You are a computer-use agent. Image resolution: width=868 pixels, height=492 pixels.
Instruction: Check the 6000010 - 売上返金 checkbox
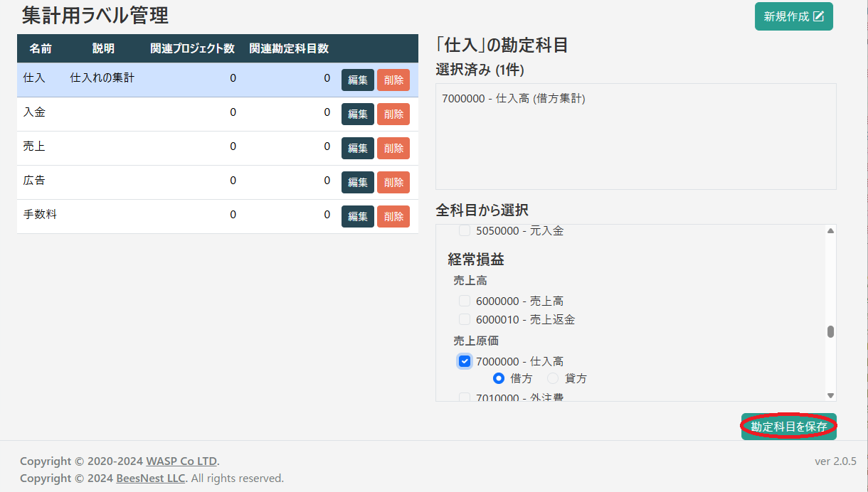(x=465, y=320)
